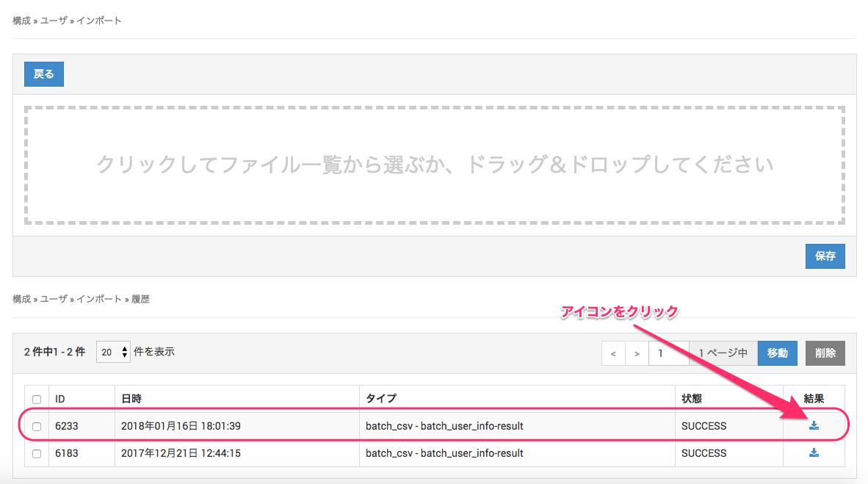868x484 pixels.
Task: Go to previous page with < arrow
Action: pyautogui.click(x=613, y=353)
